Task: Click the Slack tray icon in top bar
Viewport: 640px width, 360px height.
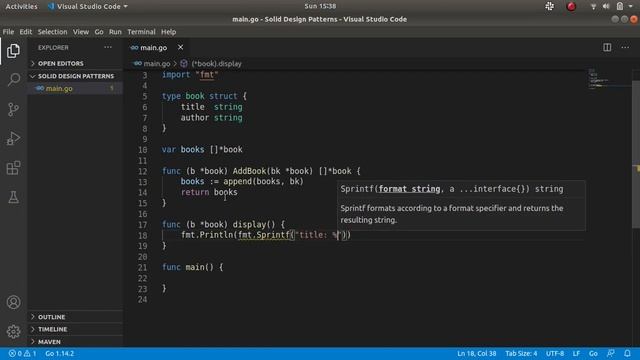Action: [550, 6]
